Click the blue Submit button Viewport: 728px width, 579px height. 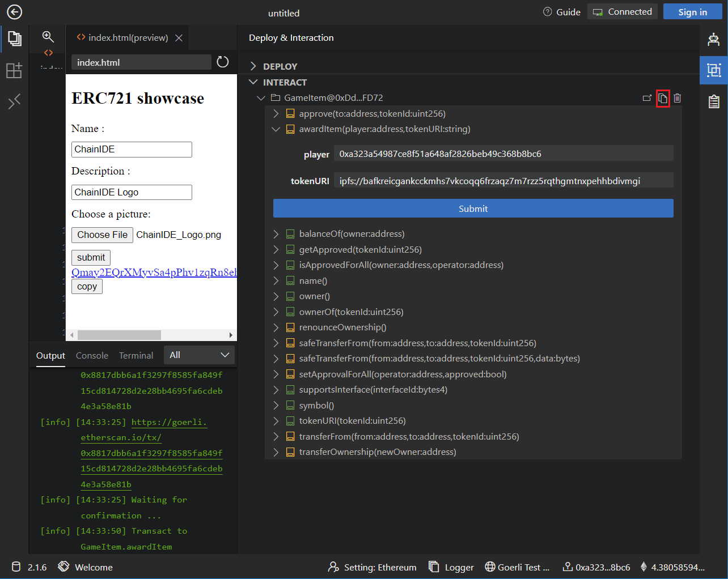473,208
